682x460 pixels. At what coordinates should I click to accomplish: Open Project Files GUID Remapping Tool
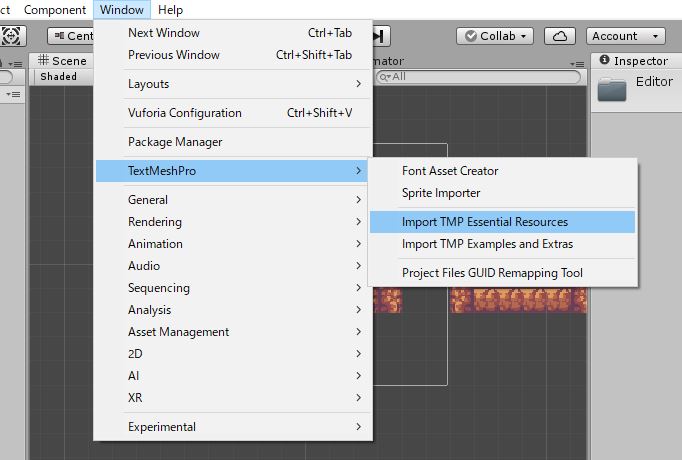[502, 273]
